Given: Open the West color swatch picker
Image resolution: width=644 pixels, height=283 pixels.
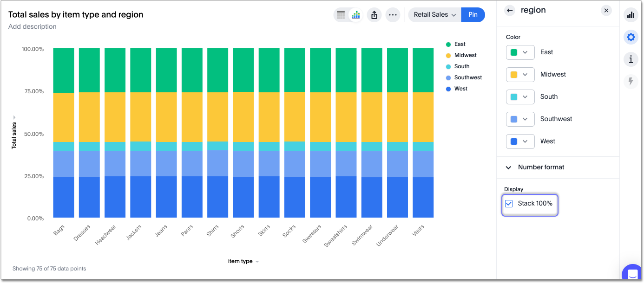Looking at the screenshot, I should click(x=520, y=141).
